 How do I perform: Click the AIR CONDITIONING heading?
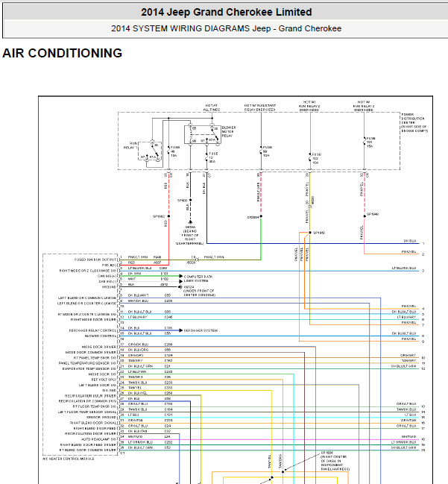click(63, 54)
